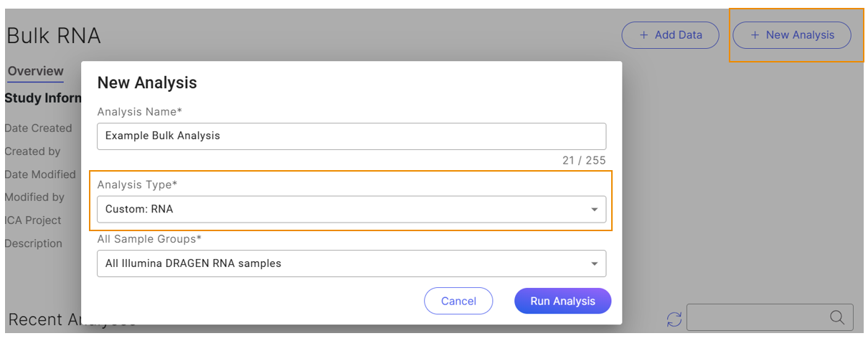
Task: Click the magnifying glass search icon
Action: pos(836,317)
